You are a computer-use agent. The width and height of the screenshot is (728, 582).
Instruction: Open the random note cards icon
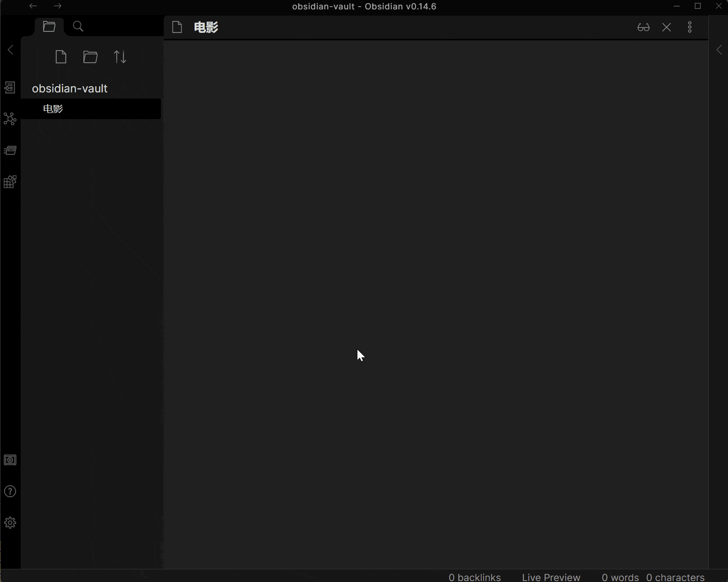(10, 151)
